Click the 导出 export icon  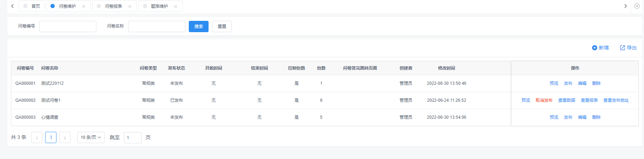[622, 48]
